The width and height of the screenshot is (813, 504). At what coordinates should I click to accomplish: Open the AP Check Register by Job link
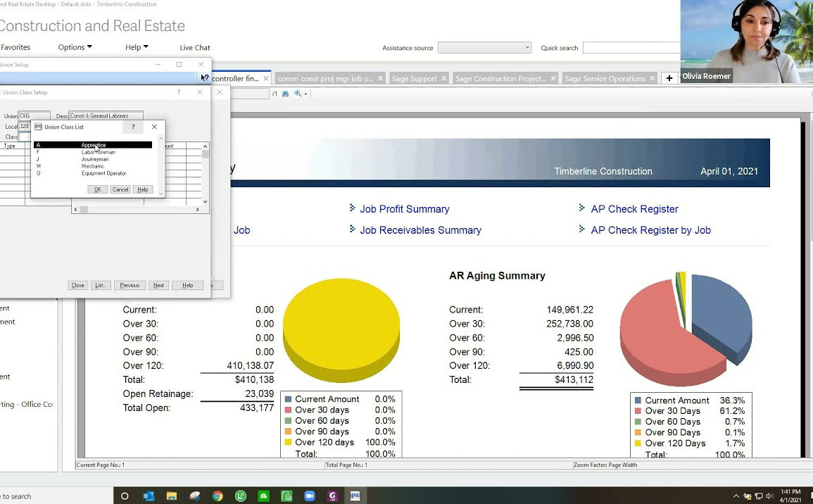tap(650, 230)
